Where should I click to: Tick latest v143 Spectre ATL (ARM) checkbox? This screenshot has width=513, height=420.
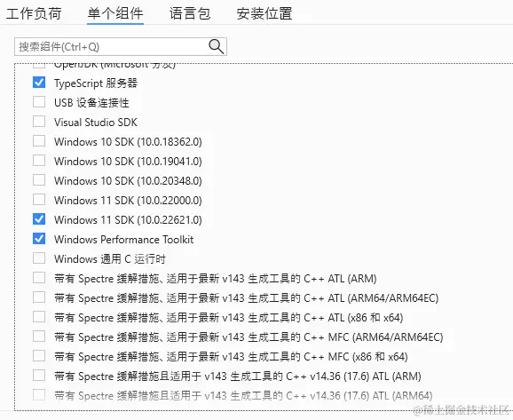pyautogui.click(x=39, y=278)
